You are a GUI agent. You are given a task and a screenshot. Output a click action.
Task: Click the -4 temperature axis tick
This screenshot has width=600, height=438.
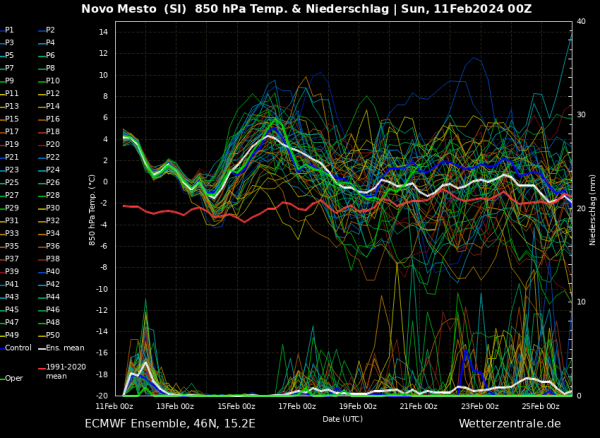pos(104,225)
